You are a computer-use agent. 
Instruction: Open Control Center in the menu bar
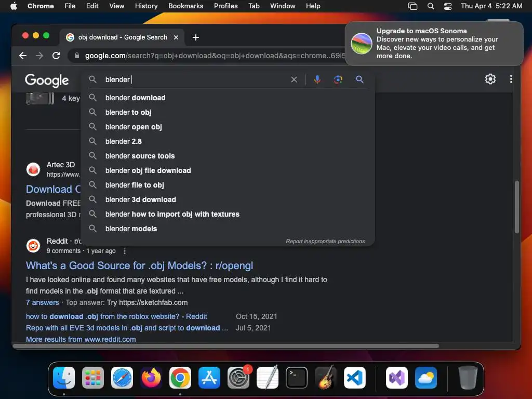[448, 6]
